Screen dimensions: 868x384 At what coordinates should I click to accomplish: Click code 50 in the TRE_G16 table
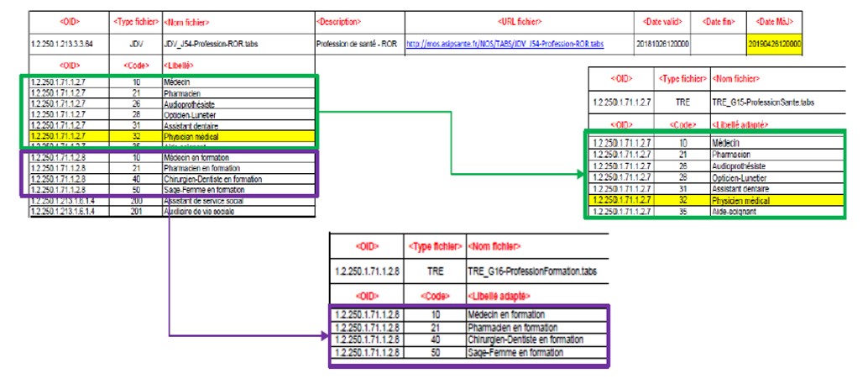[436, 352]
